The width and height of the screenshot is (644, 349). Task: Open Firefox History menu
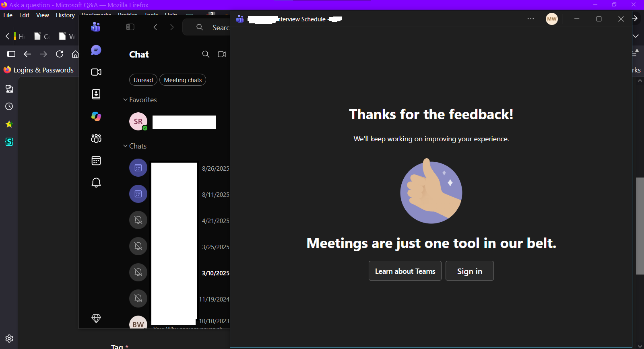[x=65, y=15]
